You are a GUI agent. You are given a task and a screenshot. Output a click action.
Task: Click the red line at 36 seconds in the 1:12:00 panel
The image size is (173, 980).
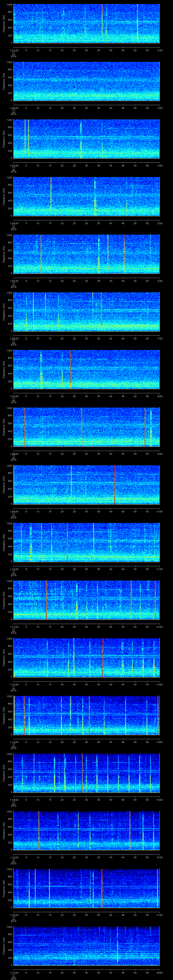pos(103,657)
